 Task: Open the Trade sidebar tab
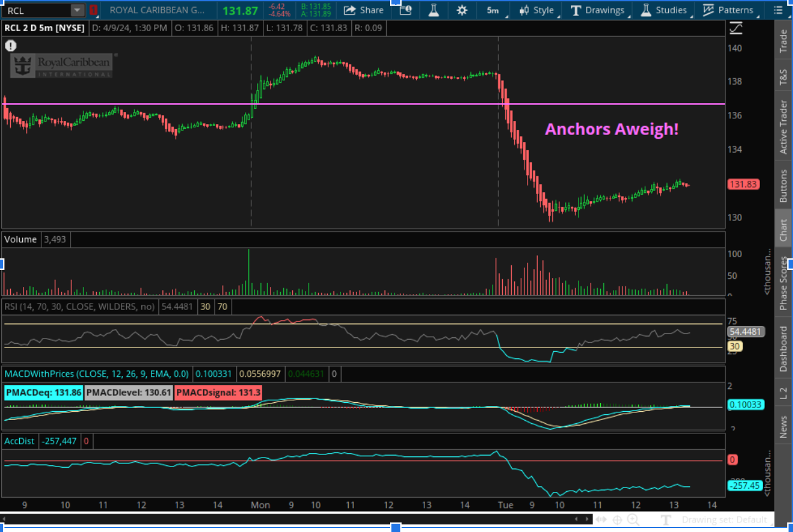(x=783, y=41)
